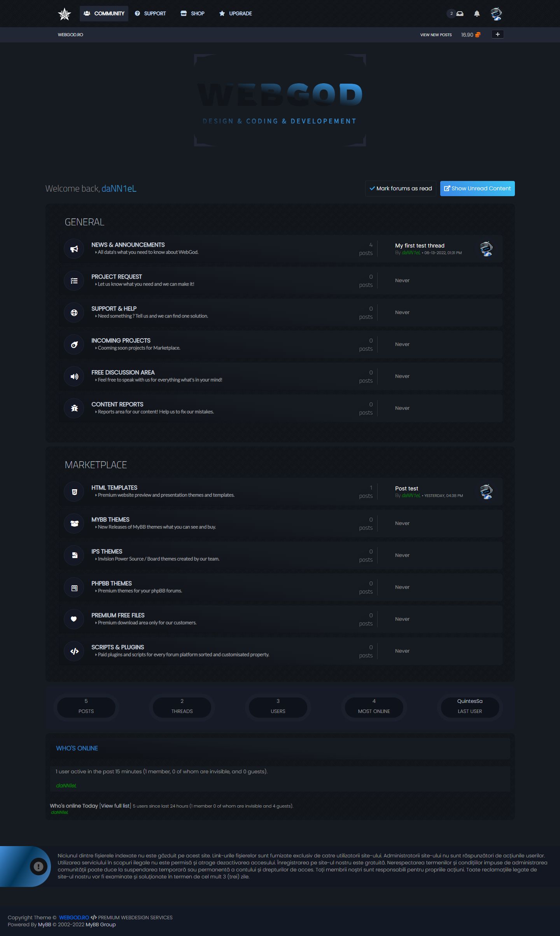The image size is (560, 936).
Task: Click Content Reports bug icon
Action: pos(74,408)
